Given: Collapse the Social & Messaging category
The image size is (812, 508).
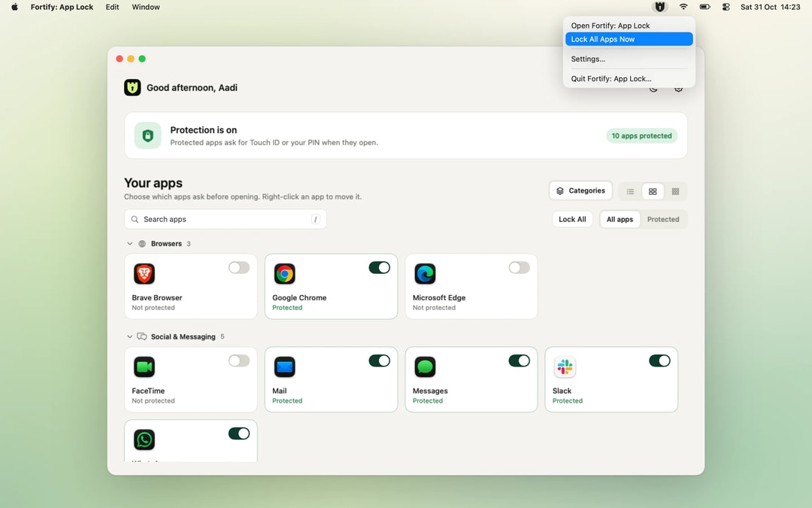Looking at the screenshot, I should pos(129,336).
